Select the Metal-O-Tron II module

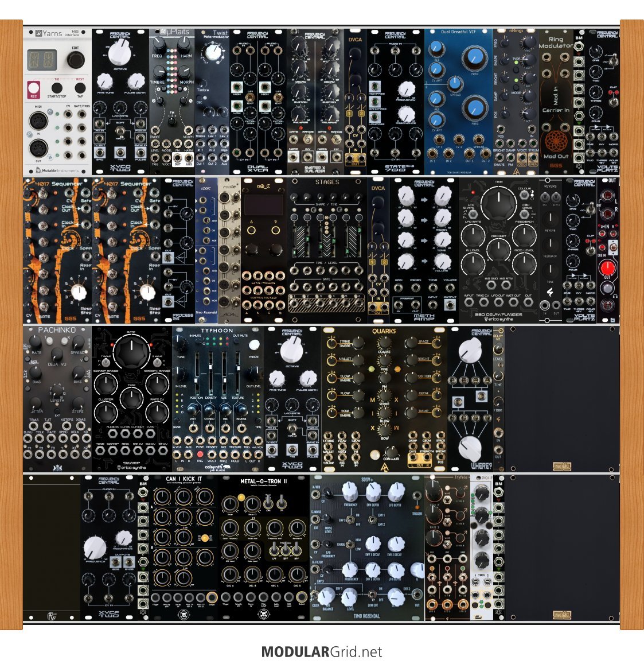click(x=264, y=548)
